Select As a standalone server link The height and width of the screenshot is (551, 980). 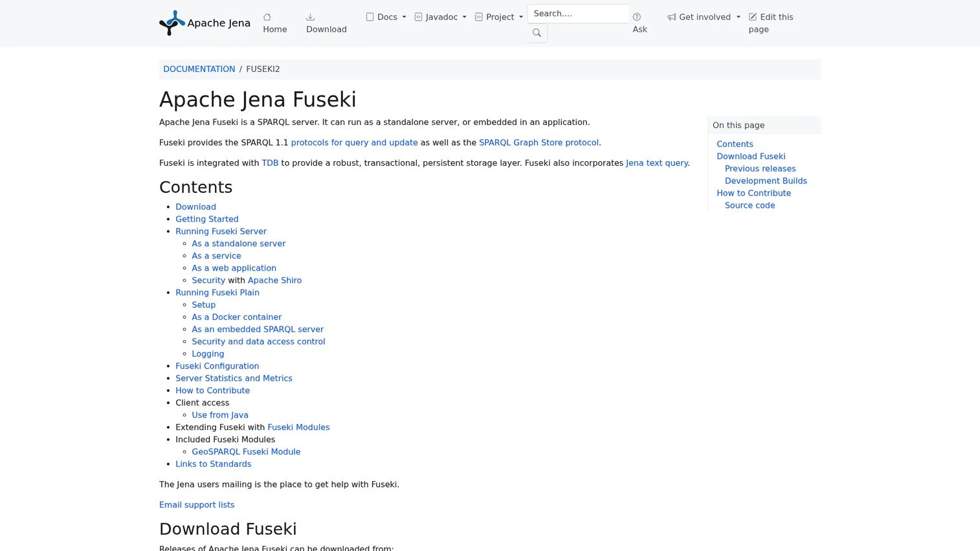tap(238, 243)
